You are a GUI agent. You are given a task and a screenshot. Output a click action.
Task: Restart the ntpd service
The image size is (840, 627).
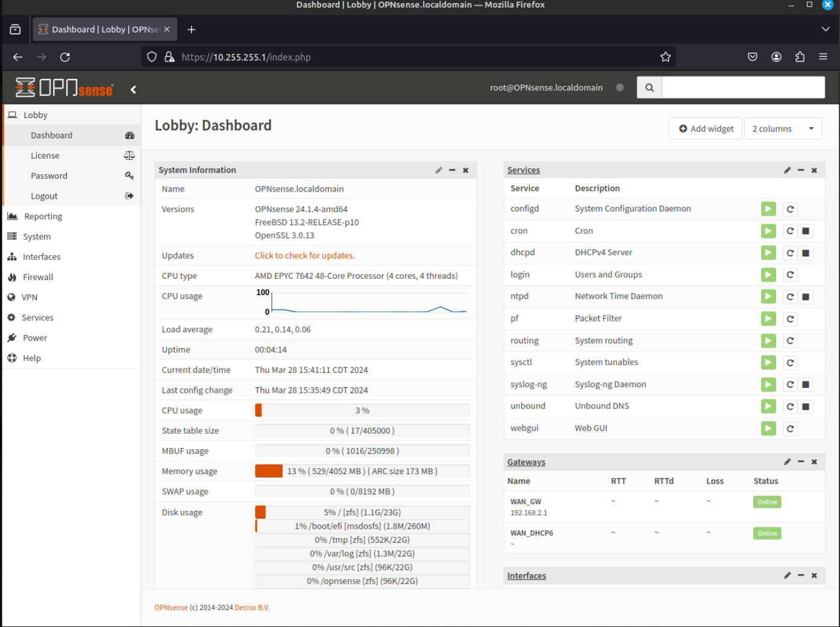pos(790,297)
